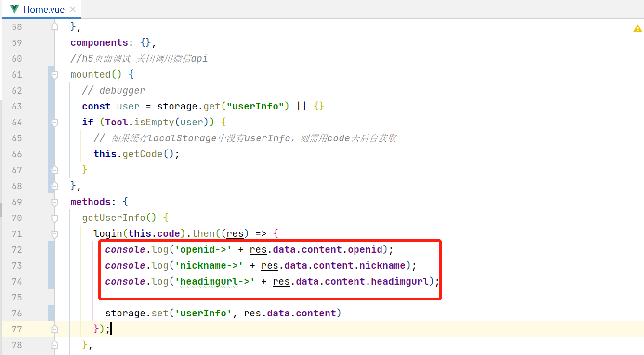
Task: Click the "userInfo" string on line 63
Action: pos(255,106)
